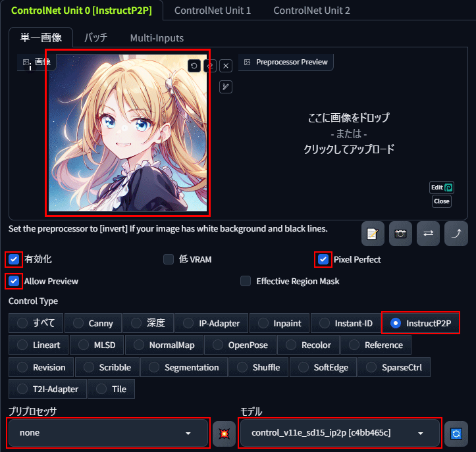The height and width of the screenshot is (452, 476).
Task: Click the Close button in preview
Action: pyautogui.click(x=441, y=201)
